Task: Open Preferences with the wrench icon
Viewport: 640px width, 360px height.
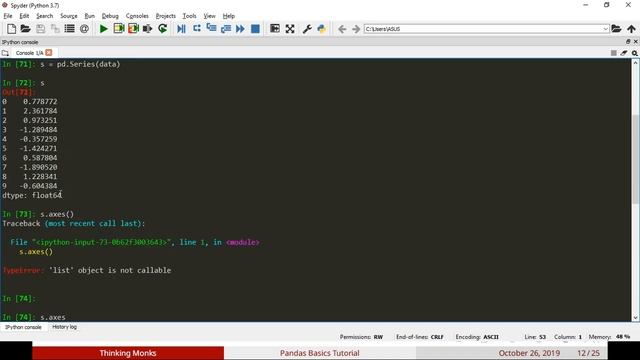Action: [x=307, y=29]
